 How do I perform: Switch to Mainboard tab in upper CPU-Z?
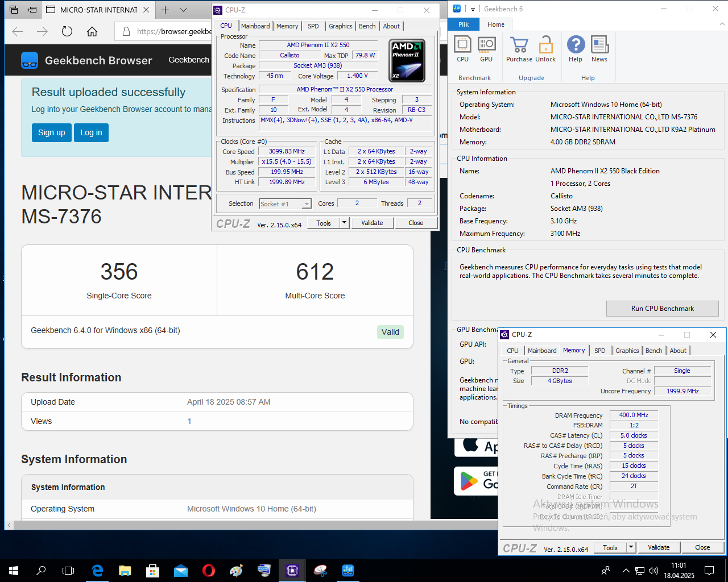point(255,26)
